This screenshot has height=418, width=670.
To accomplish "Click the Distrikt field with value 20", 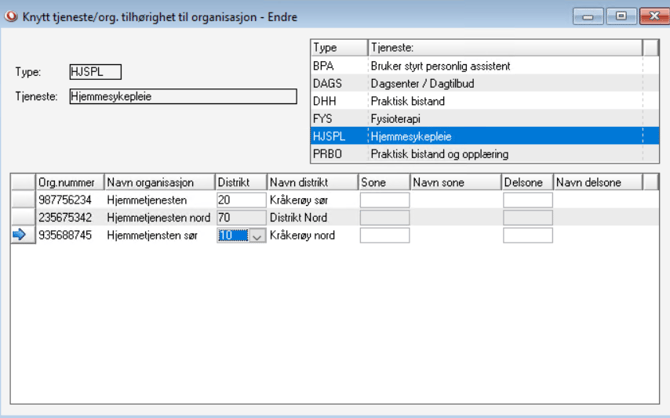I will pyautogui.click(x=240, y=200).
